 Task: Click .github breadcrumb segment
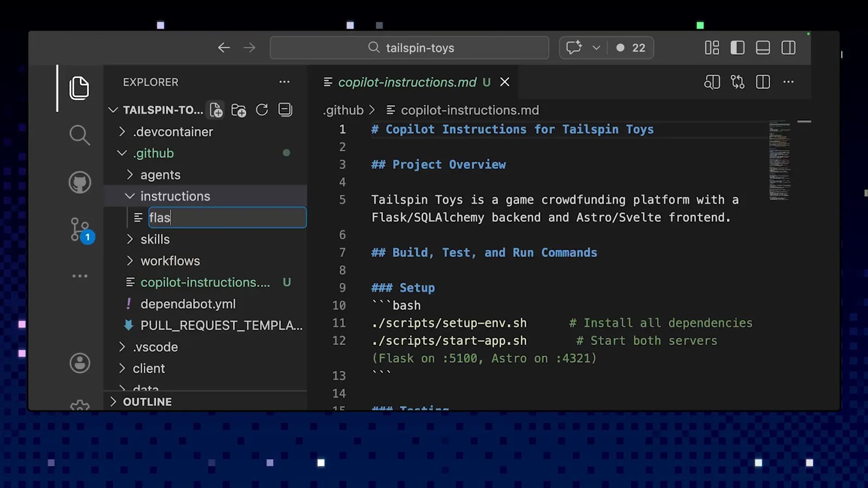click(343, 110)
